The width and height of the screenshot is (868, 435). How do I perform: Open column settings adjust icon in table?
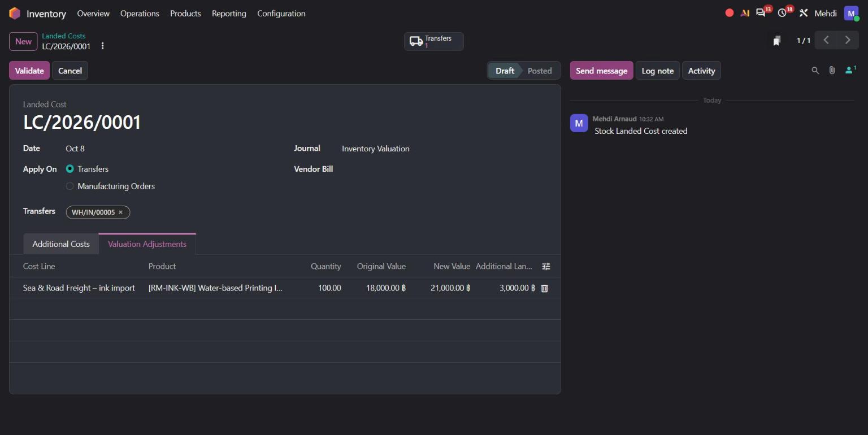[546, 266]
